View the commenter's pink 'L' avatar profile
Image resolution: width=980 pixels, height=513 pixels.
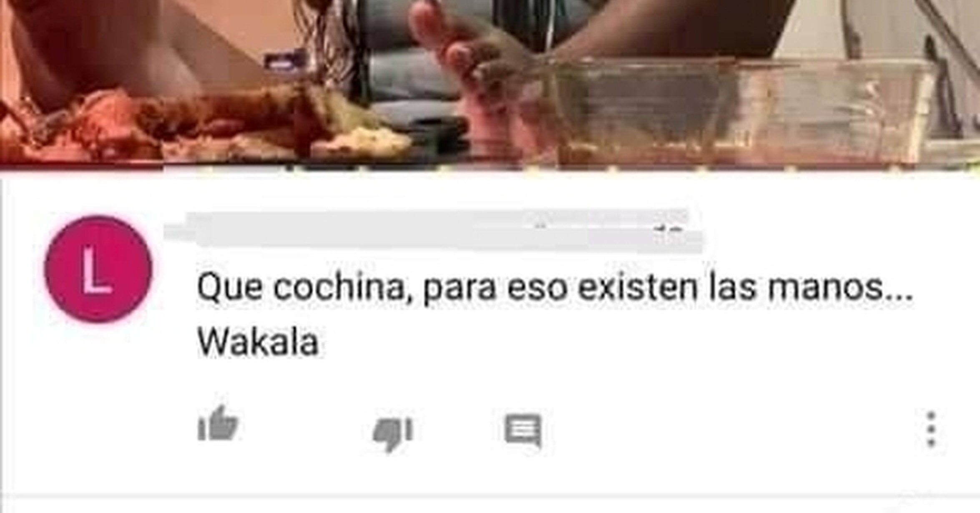click(x=98, y=269)
